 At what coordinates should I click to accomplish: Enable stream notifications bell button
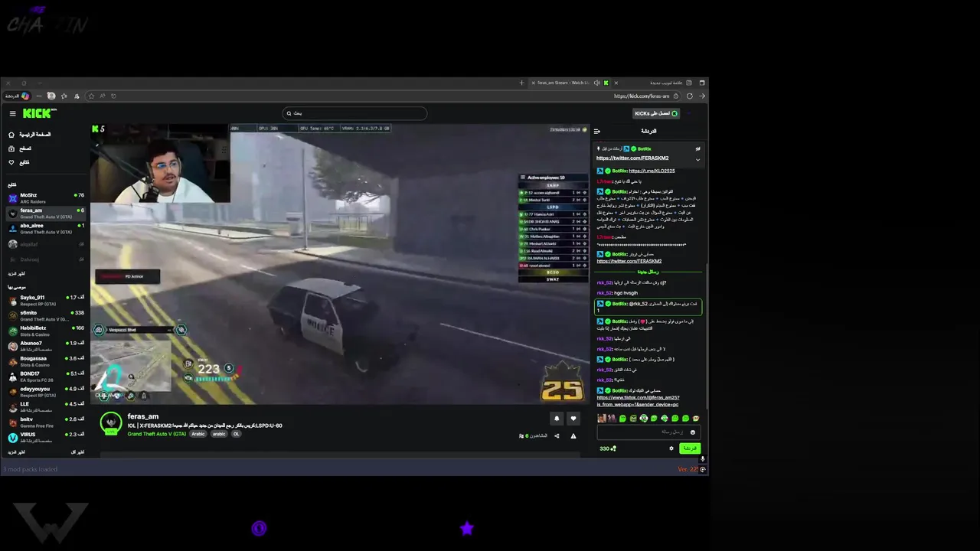pos(557,419)
